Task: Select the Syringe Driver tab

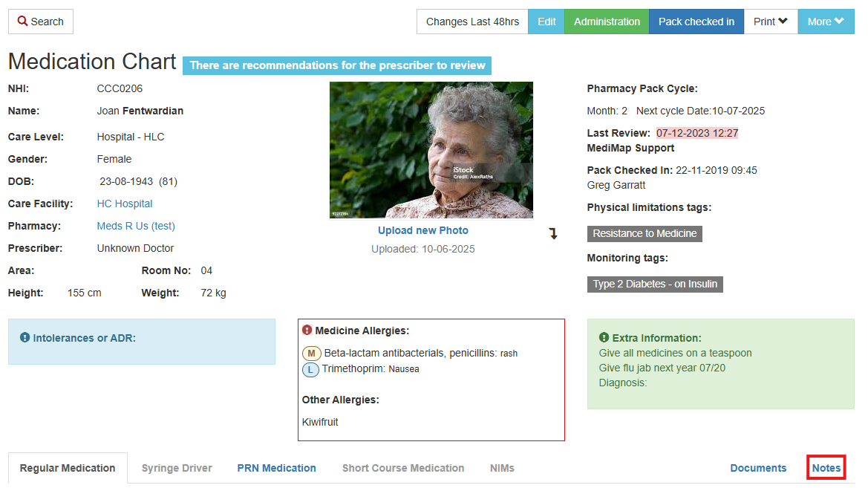Action: pos(177,468)
